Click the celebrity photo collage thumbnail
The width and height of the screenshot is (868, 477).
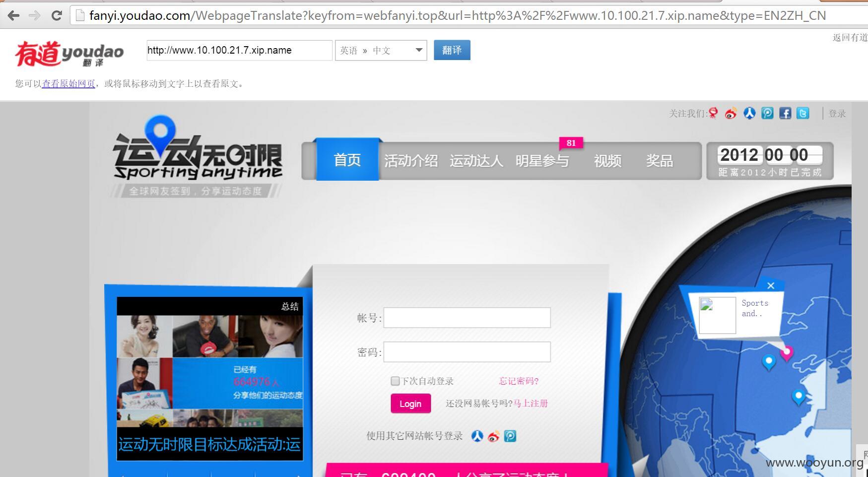(209, 371)
